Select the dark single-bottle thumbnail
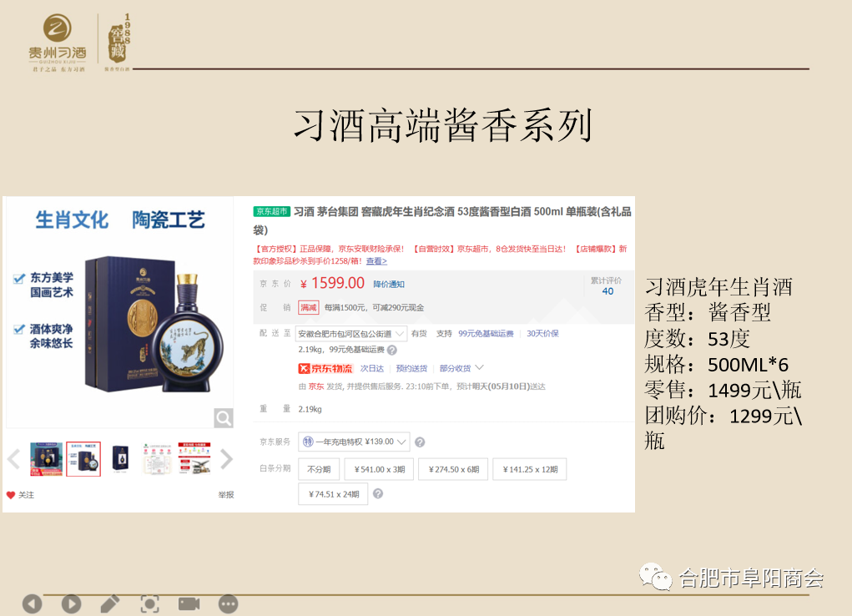Viewport: 852px width, 616px height. click(x=120, y=459)
